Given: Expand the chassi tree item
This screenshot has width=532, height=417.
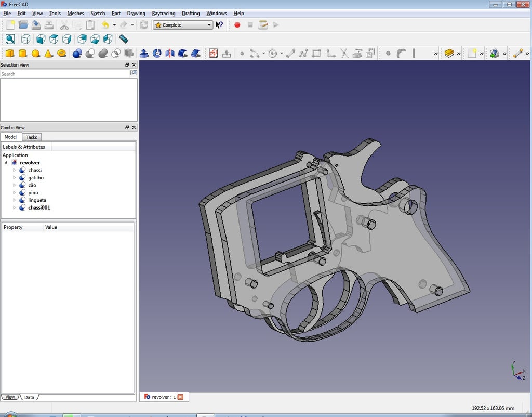Looking at the screenshot, I should 15,170.
